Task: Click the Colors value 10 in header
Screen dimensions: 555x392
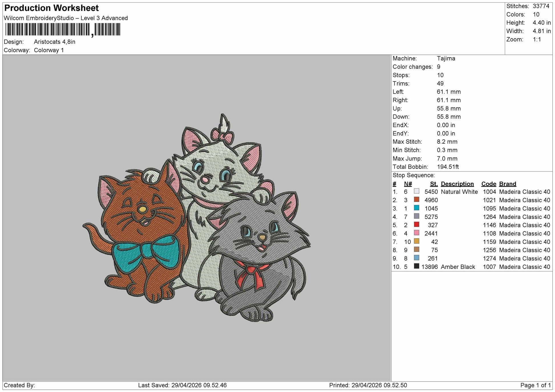Action: [x=536, y=15]
